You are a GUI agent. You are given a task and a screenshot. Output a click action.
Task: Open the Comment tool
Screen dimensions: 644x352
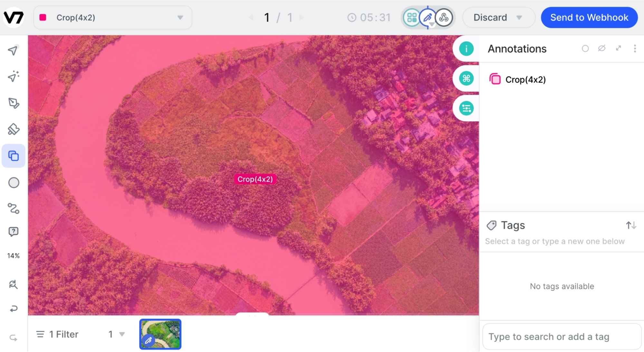[13, 232]
